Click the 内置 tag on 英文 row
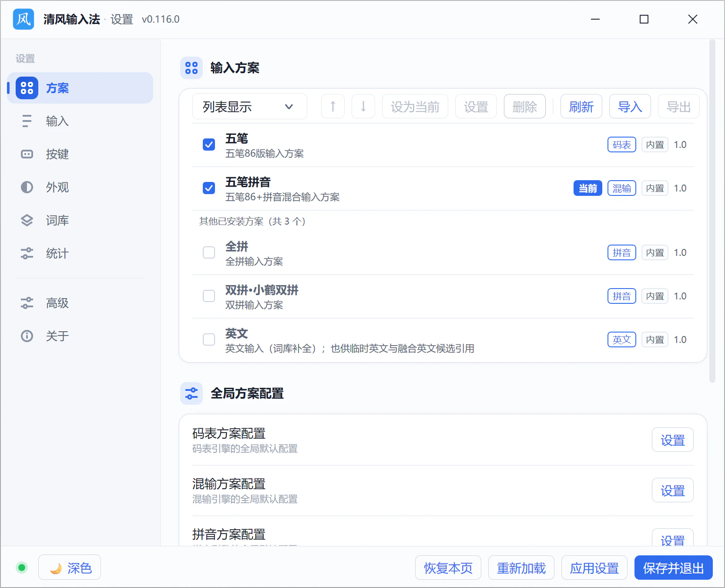 [x=655, y=339]
